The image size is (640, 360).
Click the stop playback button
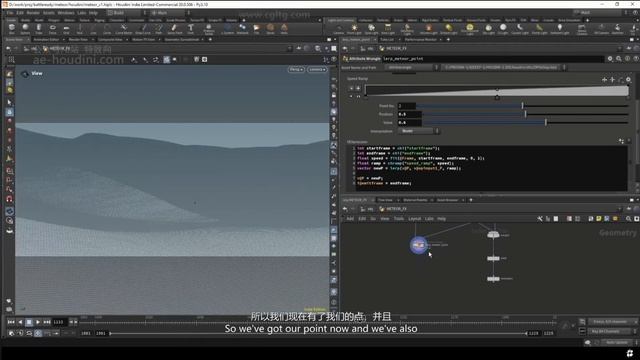(29, 322)
